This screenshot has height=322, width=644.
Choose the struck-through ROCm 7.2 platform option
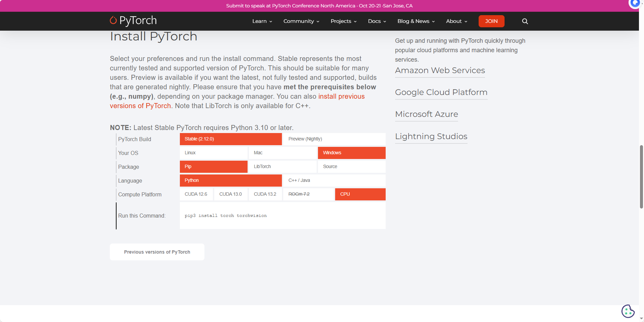(308, 194)
